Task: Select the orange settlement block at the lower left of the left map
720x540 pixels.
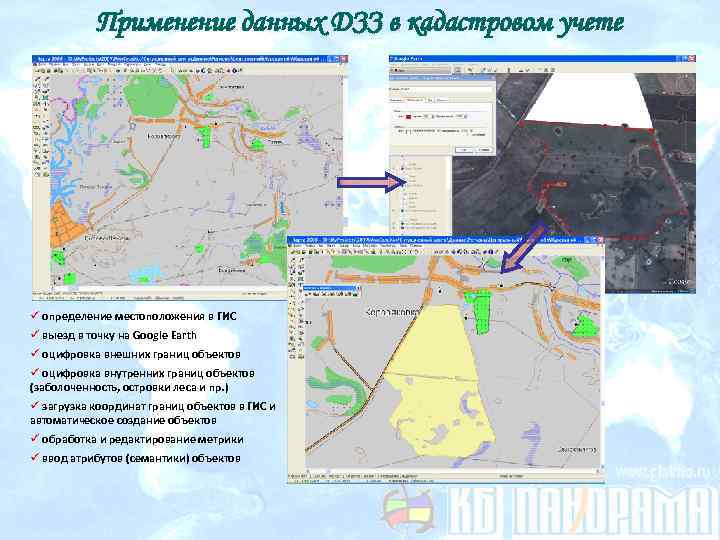Action: 66,225
